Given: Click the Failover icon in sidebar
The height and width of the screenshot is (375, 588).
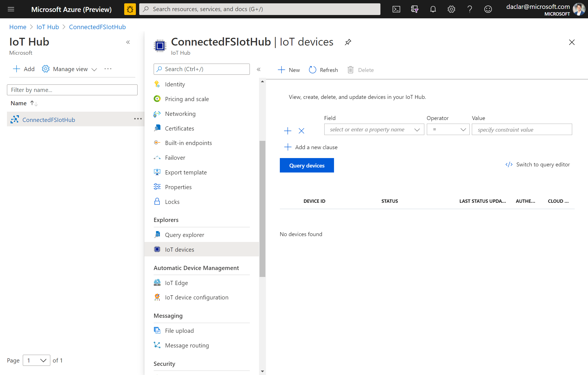Looking at the screenshot, I should pyautogui.click(x=157, y=157).
